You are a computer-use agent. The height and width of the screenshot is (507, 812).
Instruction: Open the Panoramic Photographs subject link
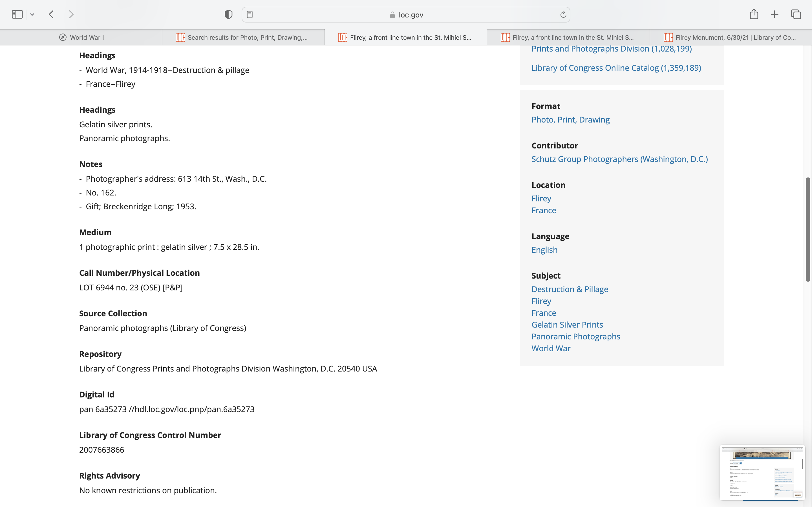pyautogui.click(x=575, y=336)
